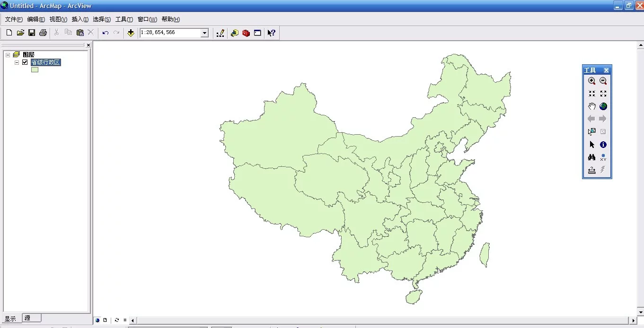Activate the Identify info tool

pyautogui.click(x=603, y=145)
